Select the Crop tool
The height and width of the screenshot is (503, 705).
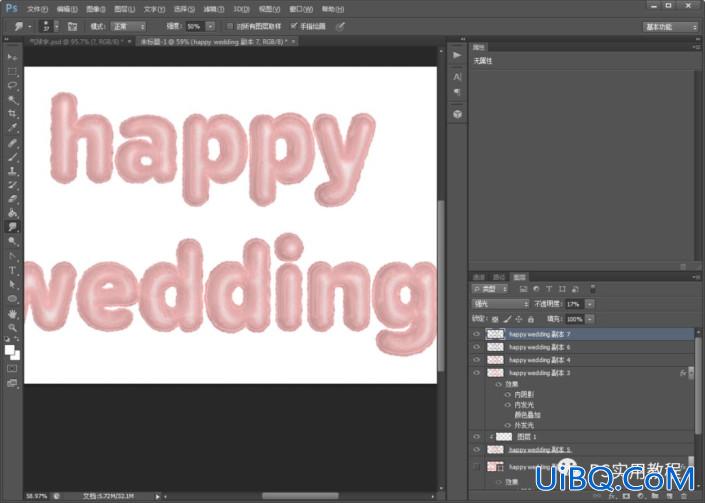[12, 114]
